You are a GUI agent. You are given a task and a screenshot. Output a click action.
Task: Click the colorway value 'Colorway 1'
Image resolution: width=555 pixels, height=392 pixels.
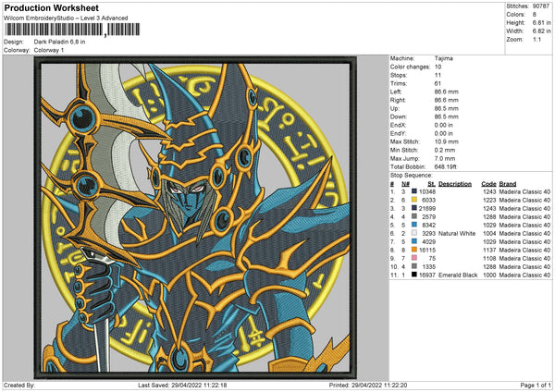click(49, 50)
